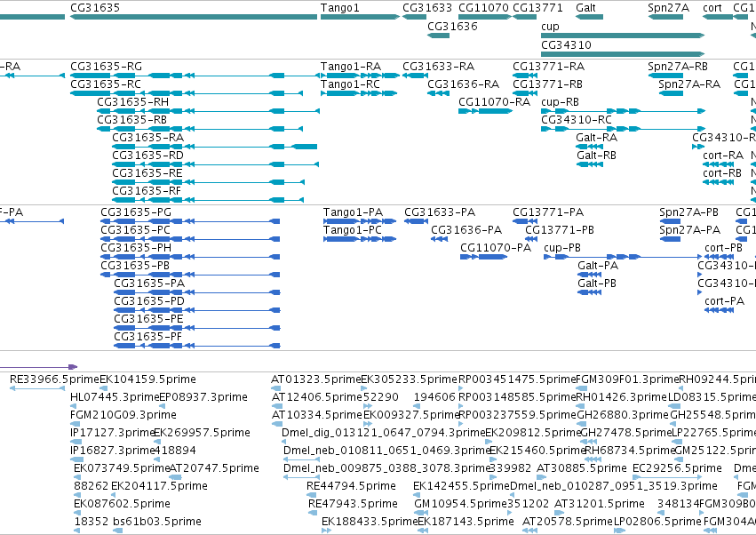The width and height of the screenshot is (756, 535).
Task: Click protein CG31635-PH
Action: pos(136,248)
